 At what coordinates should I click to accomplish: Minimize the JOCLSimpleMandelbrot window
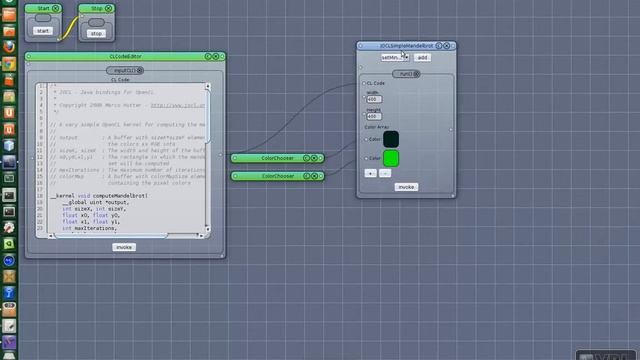(439, 46)
